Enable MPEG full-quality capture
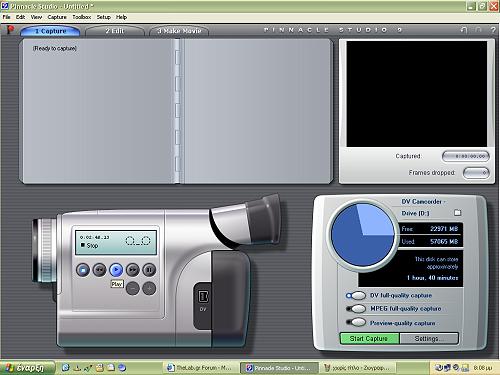Viewport: 500px width, 375px height. pos(356,309)
